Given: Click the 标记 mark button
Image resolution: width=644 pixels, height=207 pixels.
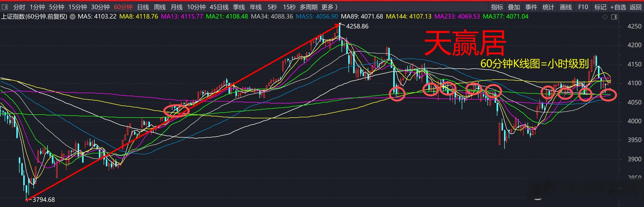Looking at the screenshot, I should tap(600, 7).
